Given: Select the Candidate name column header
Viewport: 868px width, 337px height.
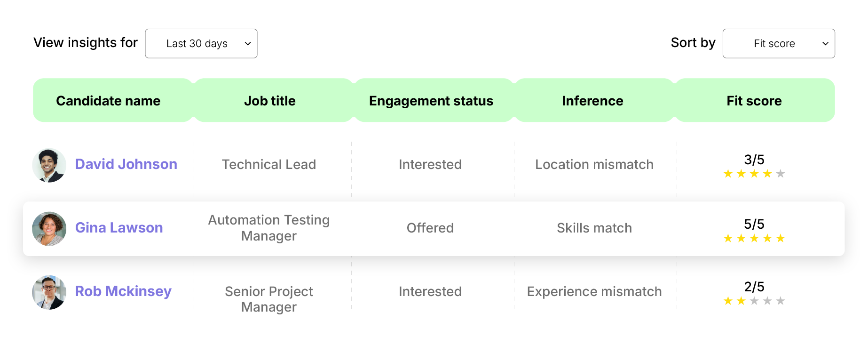Looking at the screenshot, I should tap(108, 100).
